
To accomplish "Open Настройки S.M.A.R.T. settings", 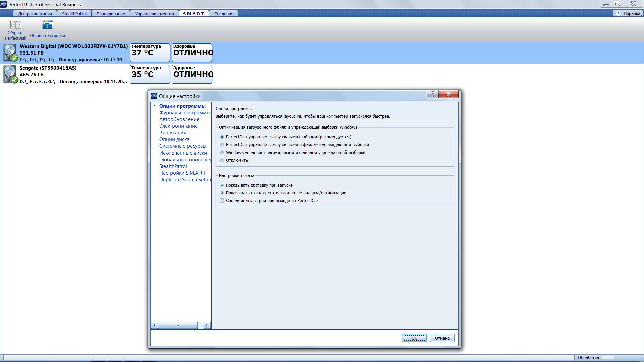I will click(x=183, y=172).
